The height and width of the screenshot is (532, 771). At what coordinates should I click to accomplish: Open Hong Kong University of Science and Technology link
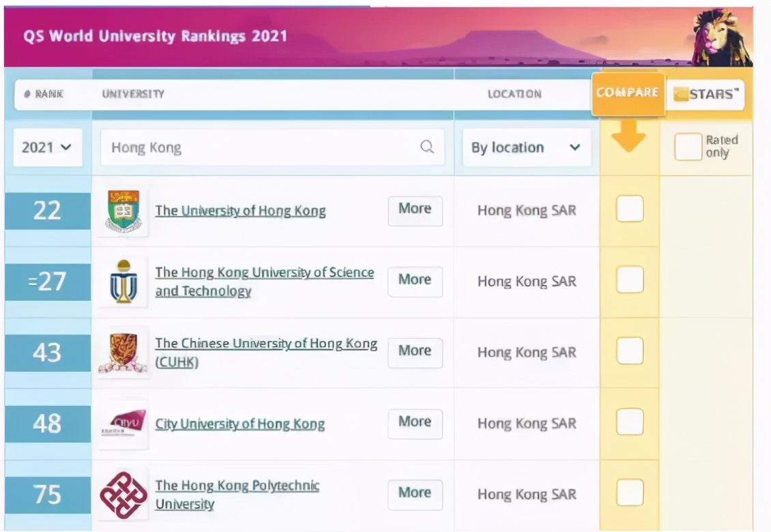coord(265,281)
